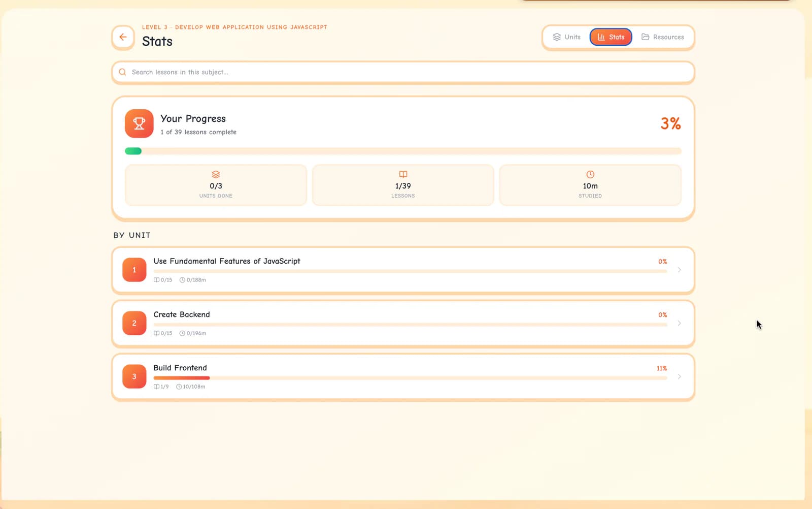Click the search magnifier icon
The image size is (812, 509).
click(122, 72)
